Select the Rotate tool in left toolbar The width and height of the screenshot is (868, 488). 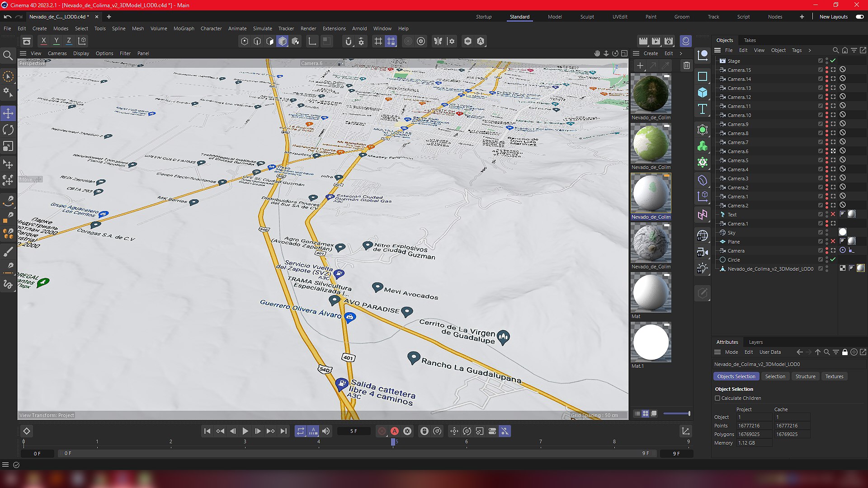coord(8,130)
